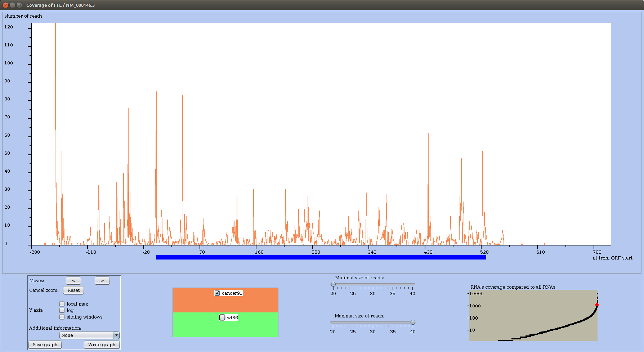Minimize the coverage window
Image resolution: width=644 pixels, height=352 pixels.
(12, 5)
